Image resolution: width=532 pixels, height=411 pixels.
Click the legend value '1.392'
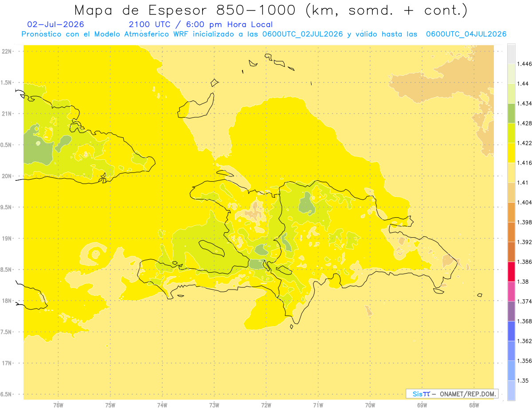click(524, 242)
